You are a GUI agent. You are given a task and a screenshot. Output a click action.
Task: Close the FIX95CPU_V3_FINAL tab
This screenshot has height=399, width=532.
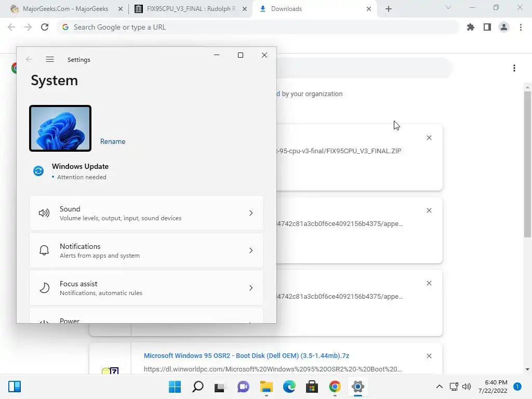coord(245,9)
